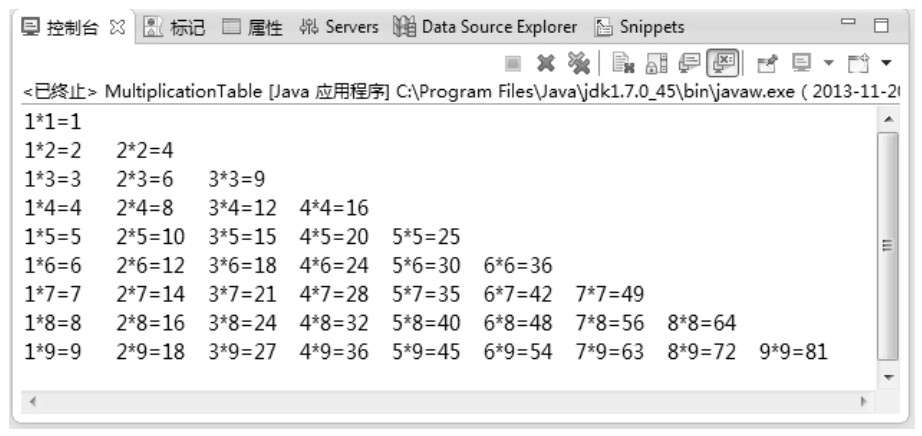Image resolution: width=922 pixels, height=436 pixels.
Task: Expand the open console dropdown arrow
Action: click(x=886, y=62)
